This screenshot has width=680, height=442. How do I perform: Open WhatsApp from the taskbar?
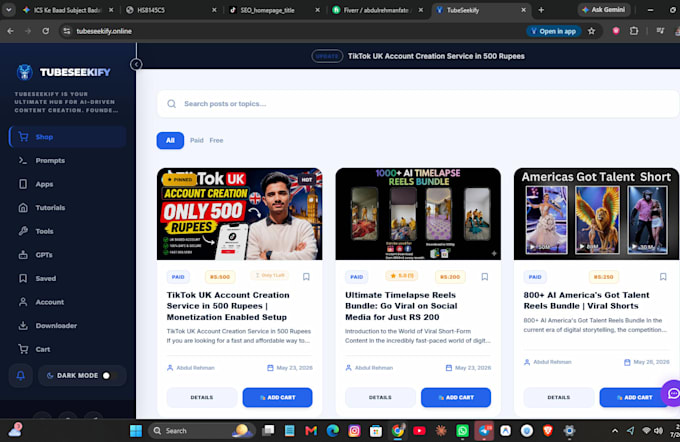[x=462, y=431]
